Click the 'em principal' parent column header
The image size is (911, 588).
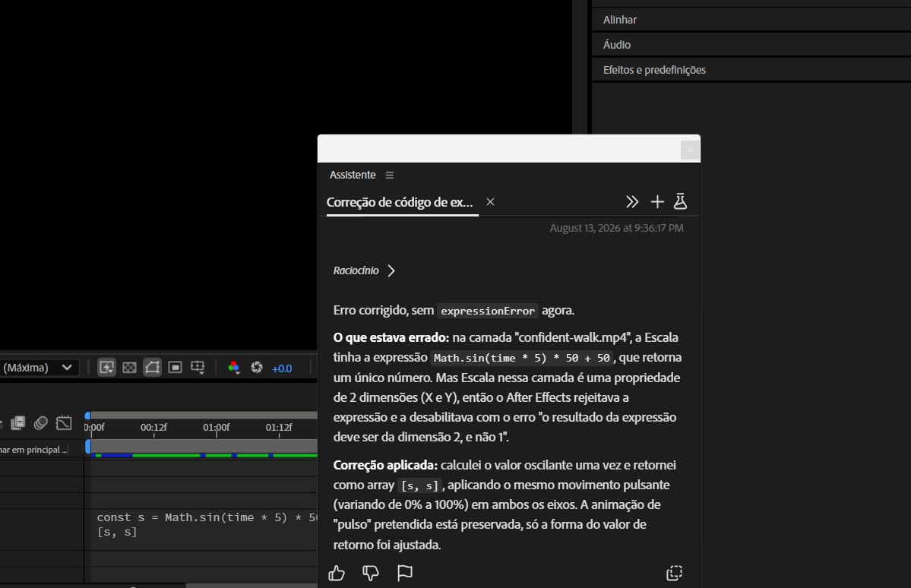click(33, 450)
